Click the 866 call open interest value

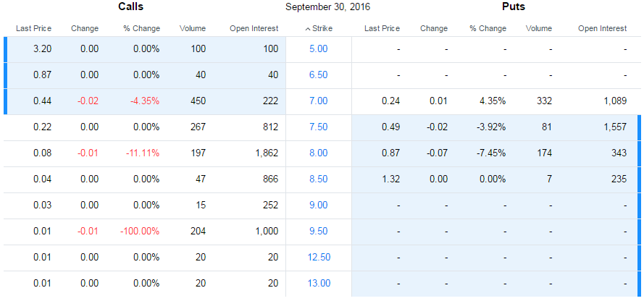pos(271,179)
